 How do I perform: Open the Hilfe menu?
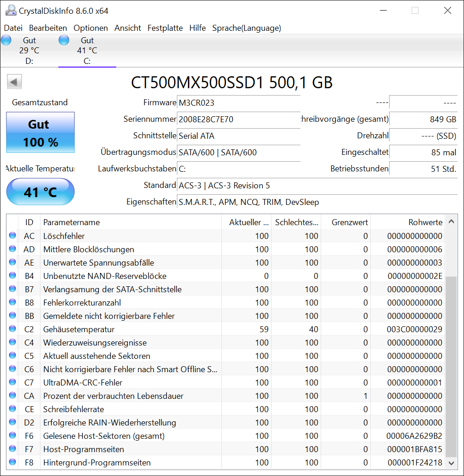[x=198, y=28]
